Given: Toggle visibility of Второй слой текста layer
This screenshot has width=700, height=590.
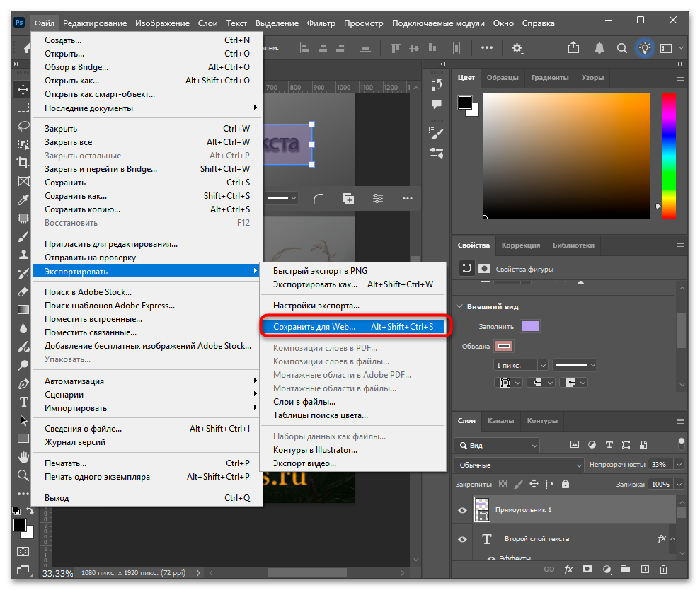Looking at the screenshot, I should 462,539.
